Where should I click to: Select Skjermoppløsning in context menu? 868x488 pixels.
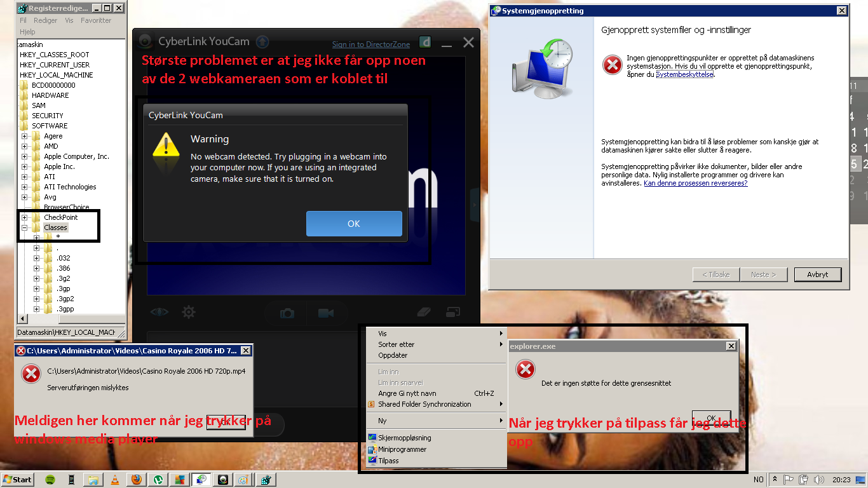[437, 438]
